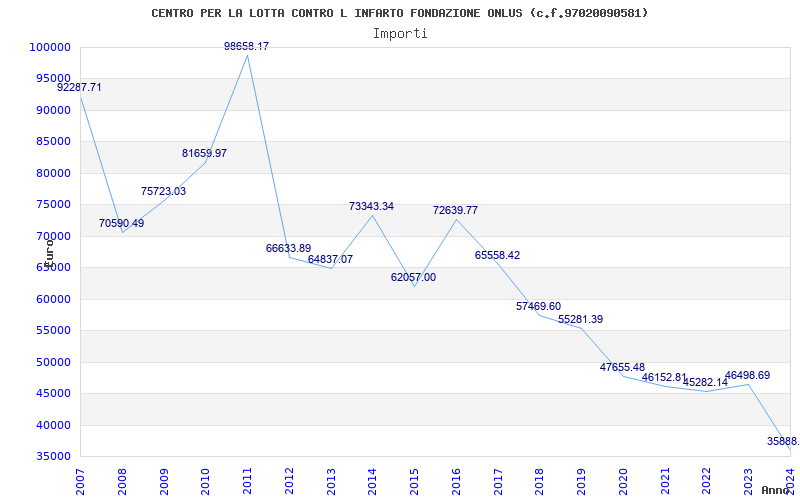Click the 2018 year label
Viewport: 800px width, 500px height.
coord(540,482)
